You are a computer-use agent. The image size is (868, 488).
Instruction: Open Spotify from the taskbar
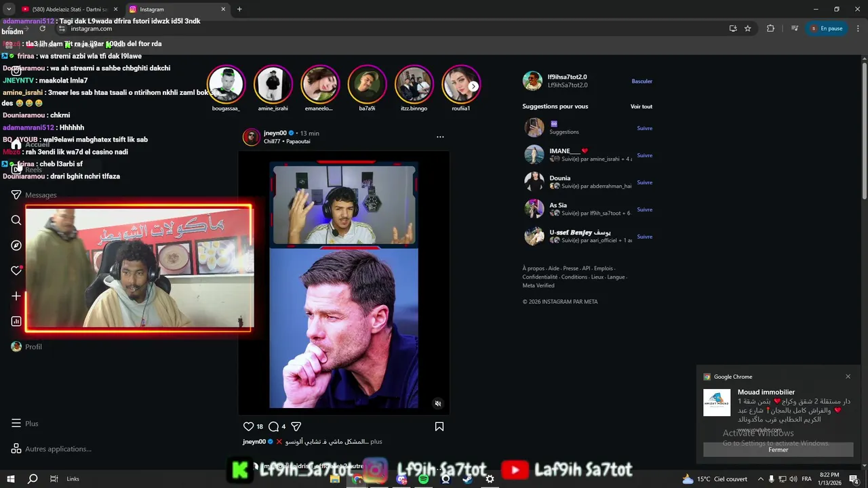[x=423, y=479]
